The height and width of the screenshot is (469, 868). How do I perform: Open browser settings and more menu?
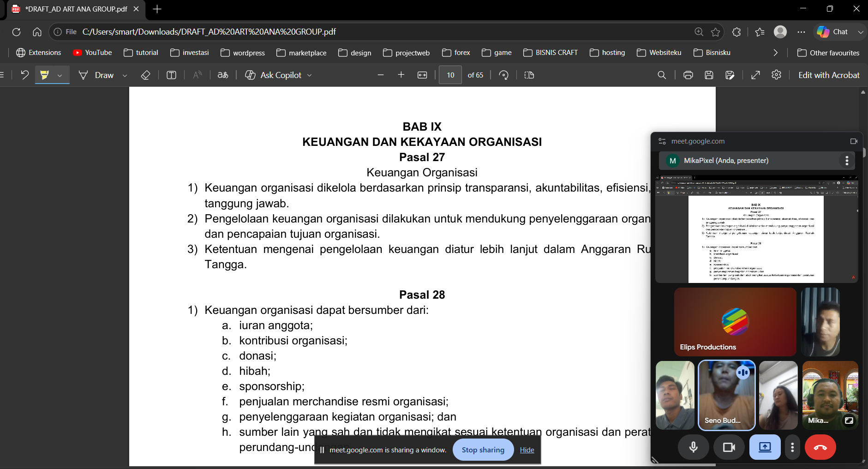pos(801,32)
